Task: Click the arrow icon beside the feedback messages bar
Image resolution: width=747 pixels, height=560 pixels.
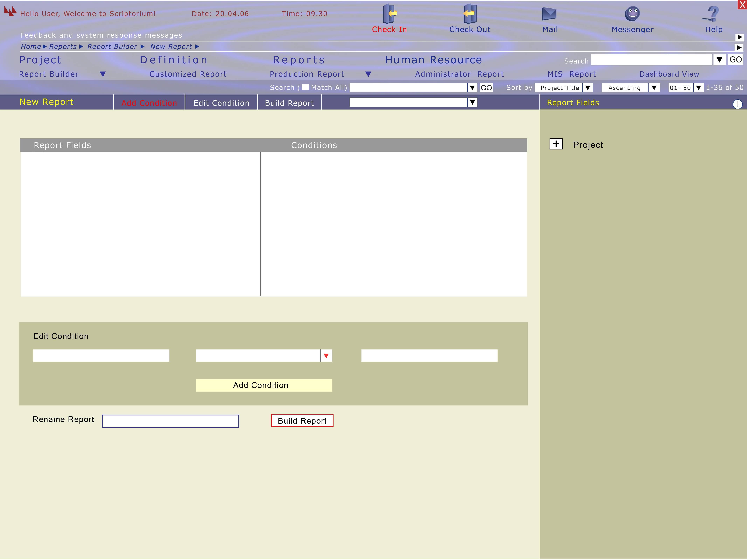Action: tap(740, 37)
